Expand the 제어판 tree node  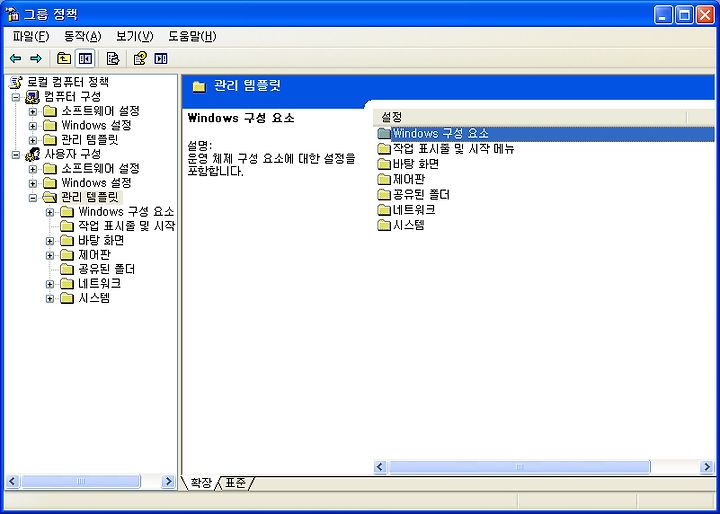[x=50, y=255]
